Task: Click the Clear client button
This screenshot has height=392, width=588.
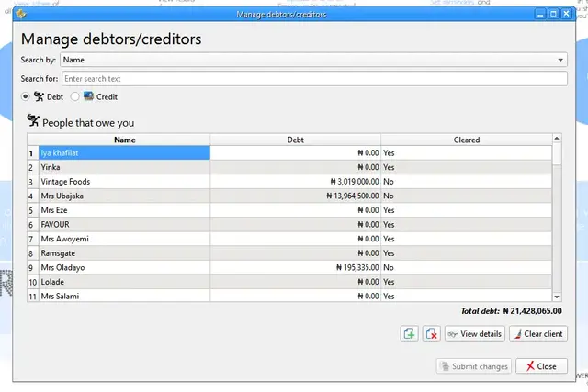Action: pyautogui.click(x=538, y=333)
